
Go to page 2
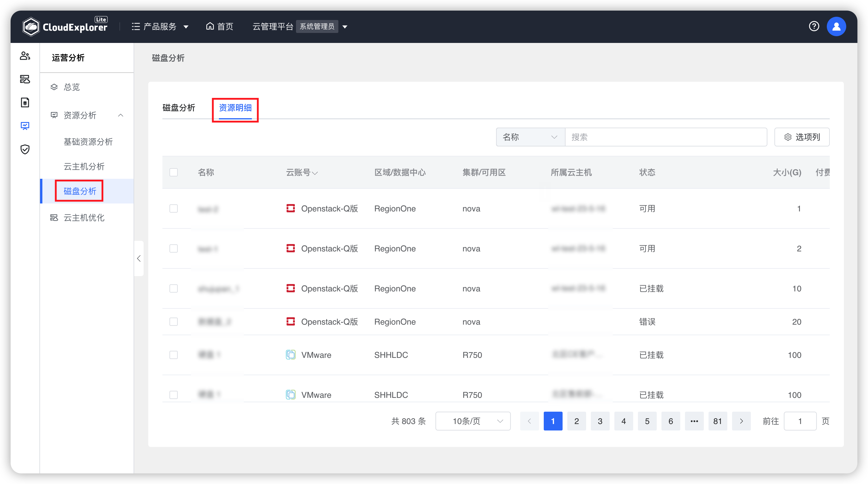click(576, 421)
